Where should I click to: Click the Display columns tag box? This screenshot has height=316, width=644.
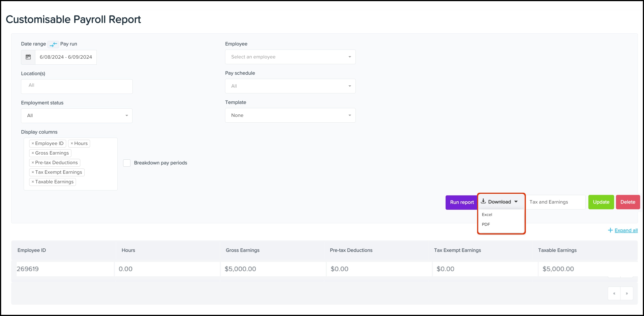[x=71, y=164]
